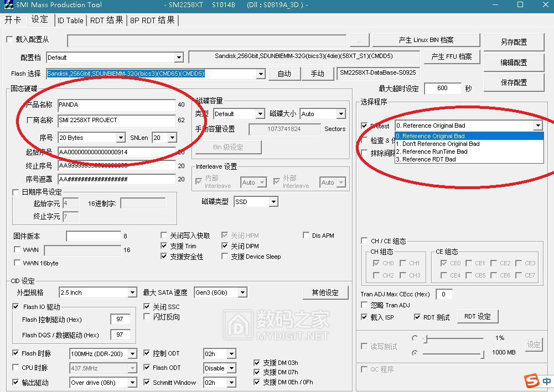This screenshot has width=554, height=392.
Task: Check the 关闭写入快取 option
Action: pos(164,235)
